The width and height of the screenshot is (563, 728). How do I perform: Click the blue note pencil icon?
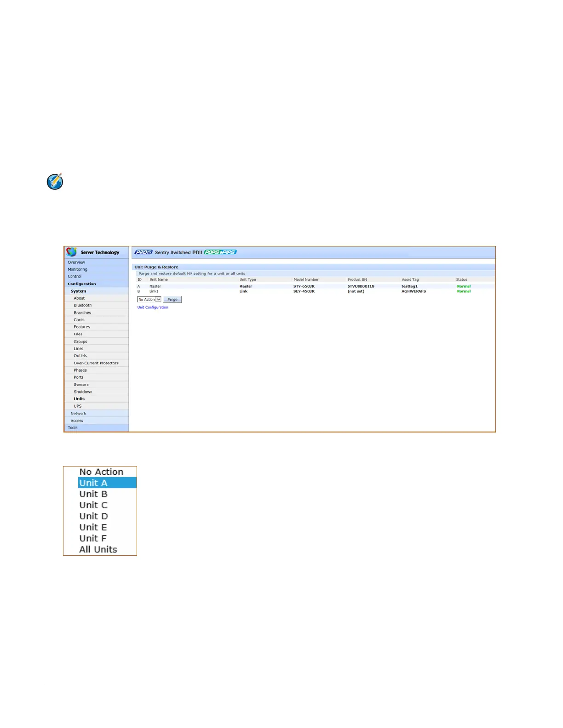pos(55,182)
